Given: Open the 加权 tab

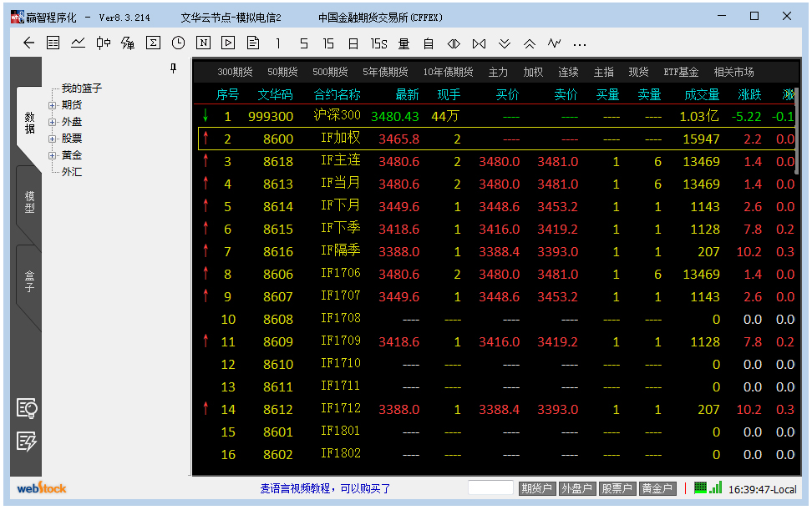Looking at the screenshot, I should 533,72.
